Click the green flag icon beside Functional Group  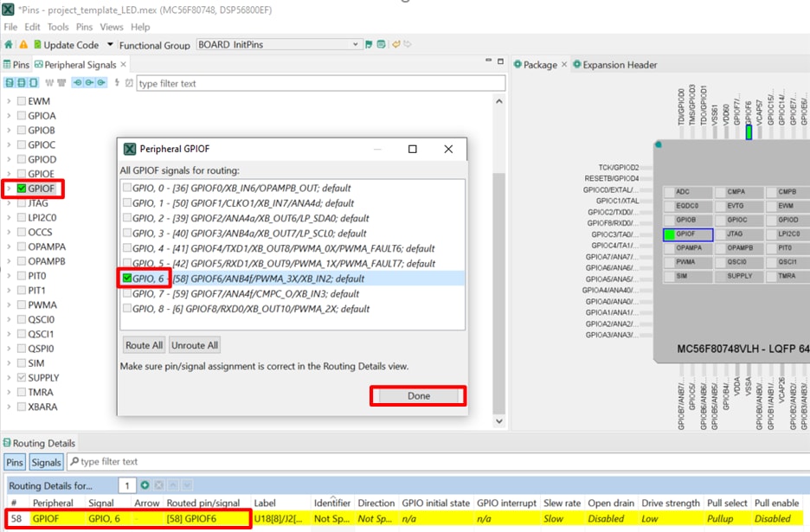369,45
